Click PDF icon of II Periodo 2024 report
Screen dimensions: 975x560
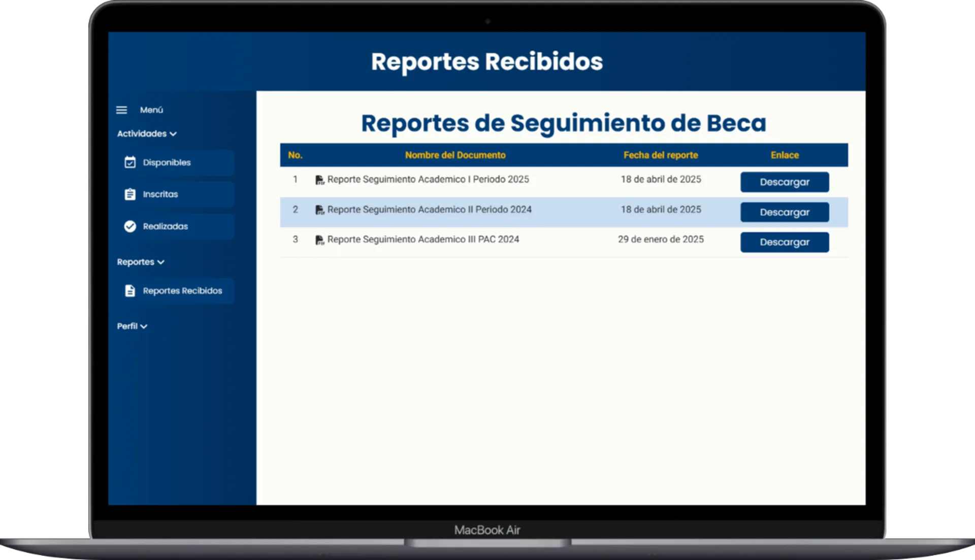pos(319,210)
